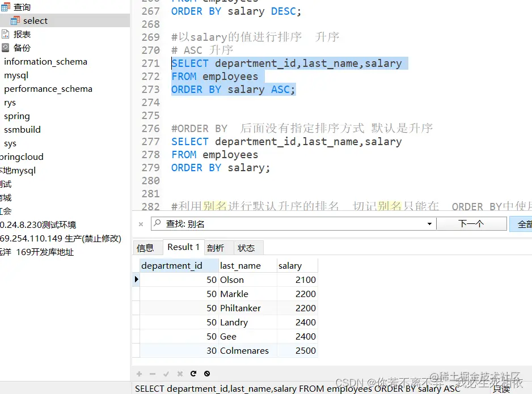Open the 报表 reports node
This screenshot has height=394, width=532.
[22, 34]
